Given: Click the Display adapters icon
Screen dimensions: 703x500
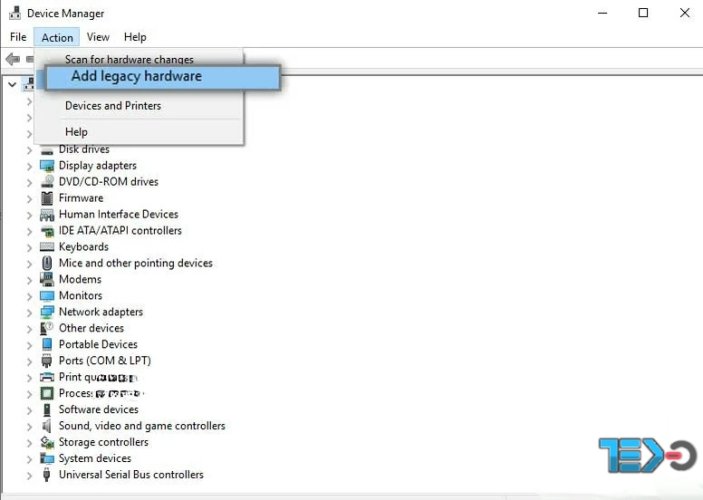Looking at the screenshot, I should (x=47, y=165).
